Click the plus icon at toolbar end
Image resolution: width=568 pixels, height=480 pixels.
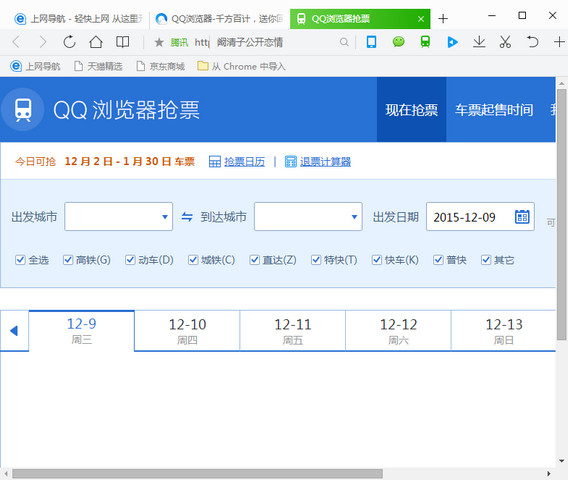point(559,42)
